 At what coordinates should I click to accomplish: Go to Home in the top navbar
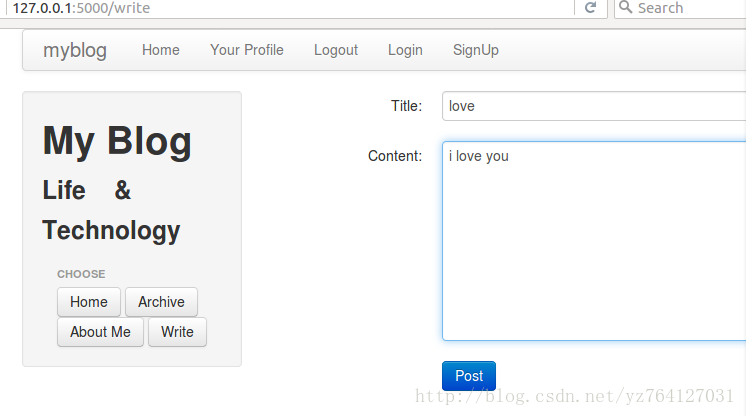(161, 50)
